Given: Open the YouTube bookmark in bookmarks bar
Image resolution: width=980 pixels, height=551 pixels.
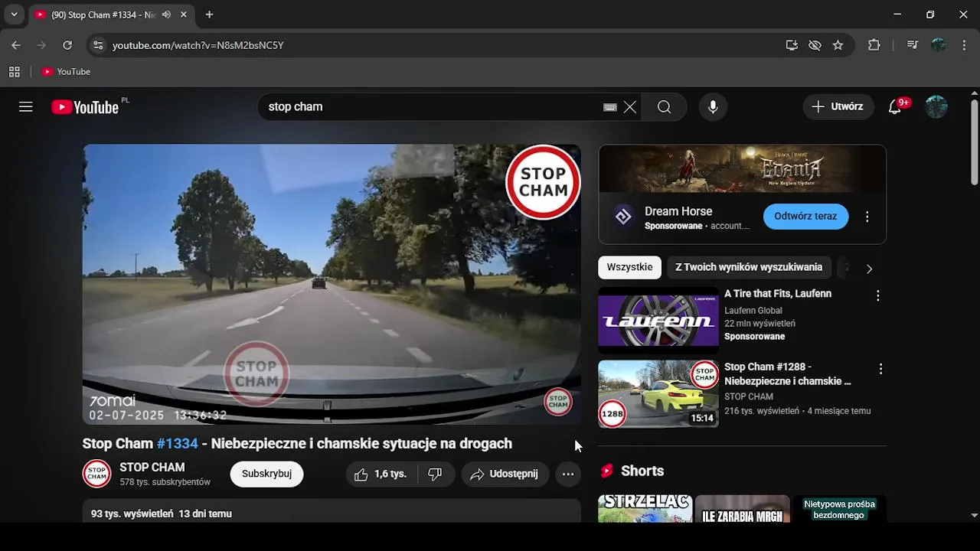Looking at the screenshot, I should pyautogui.click(x=66, y=72).
